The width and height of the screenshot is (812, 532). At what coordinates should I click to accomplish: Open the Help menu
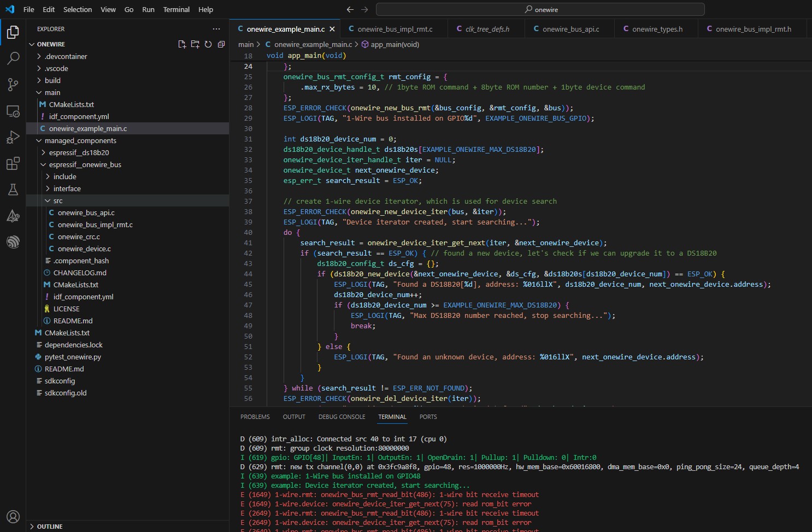(206, 9)
